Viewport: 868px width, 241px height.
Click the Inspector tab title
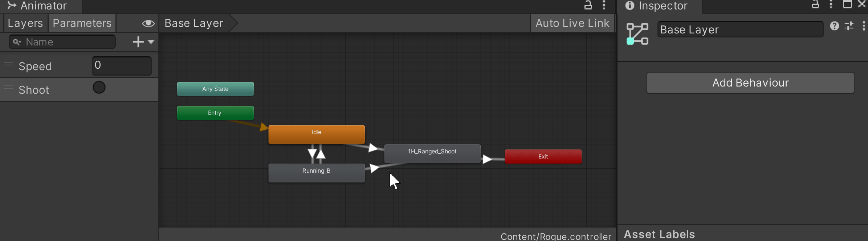coord(663,5)
